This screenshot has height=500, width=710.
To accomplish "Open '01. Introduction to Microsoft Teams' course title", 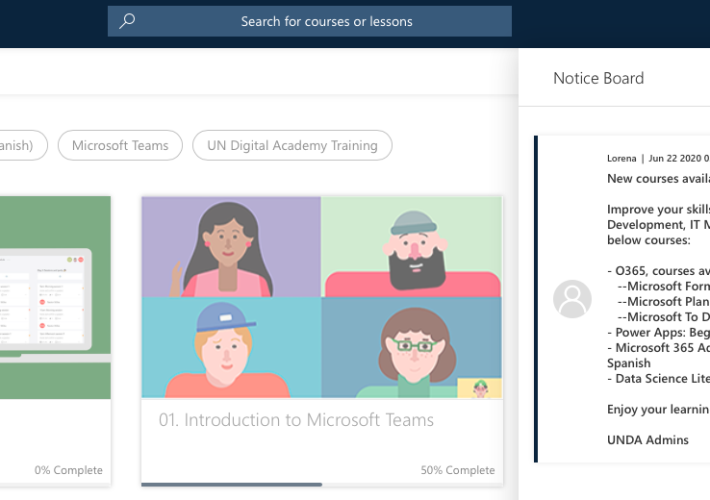I will point(296,420).
